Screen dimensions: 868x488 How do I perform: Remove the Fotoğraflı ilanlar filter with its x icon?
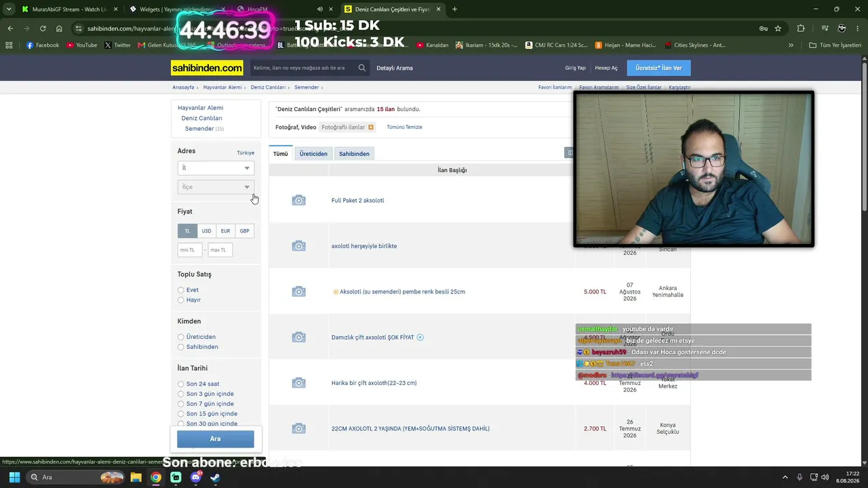pos(371,127)
